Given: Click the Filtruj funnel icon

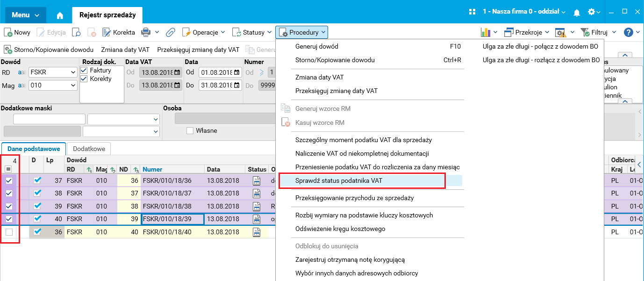Looking at the screenshot, I should coord(585,32).
